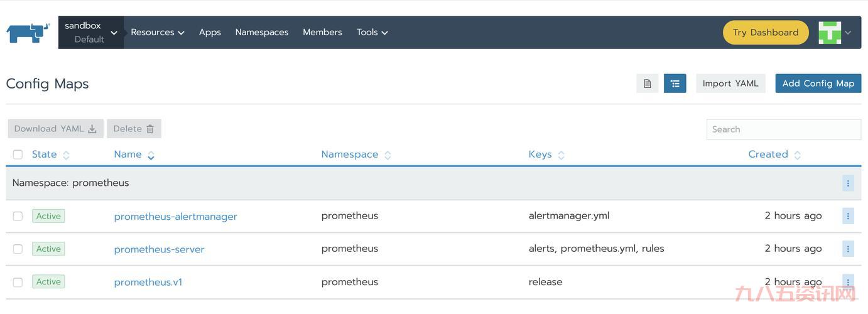
Task: Open the user avatar menu
Action: point(834,33)
